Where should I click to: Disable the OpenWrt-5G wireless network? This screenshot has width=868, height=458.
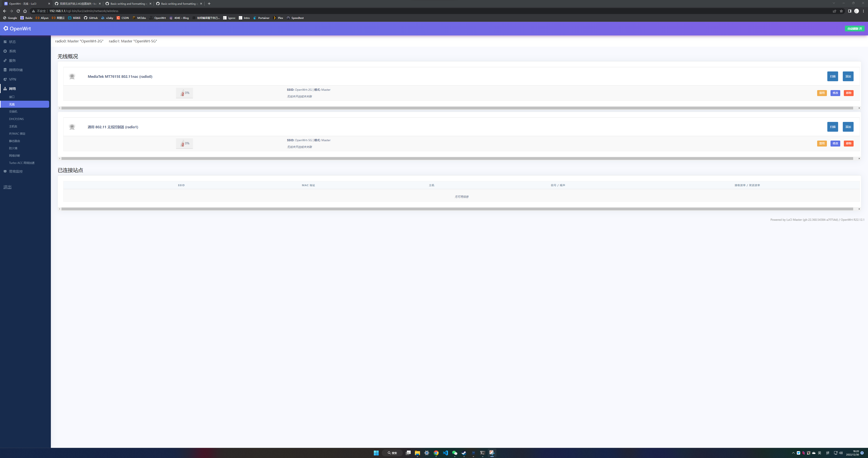[822, 143]
